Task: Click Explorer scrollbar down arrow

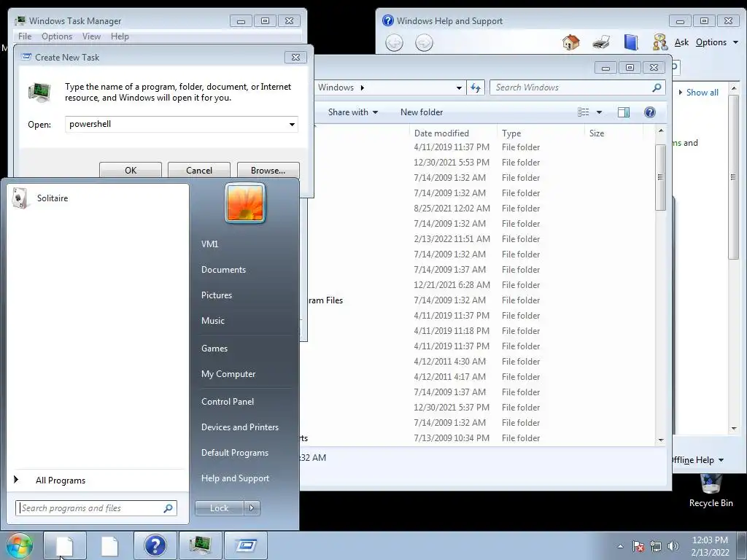Action: (661, 440)
